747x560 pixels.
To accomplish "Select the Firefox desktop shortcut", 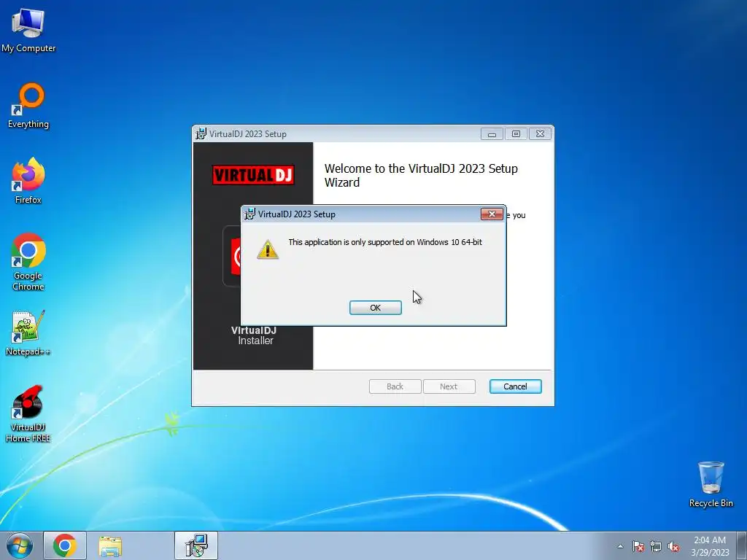I will 28,181.
